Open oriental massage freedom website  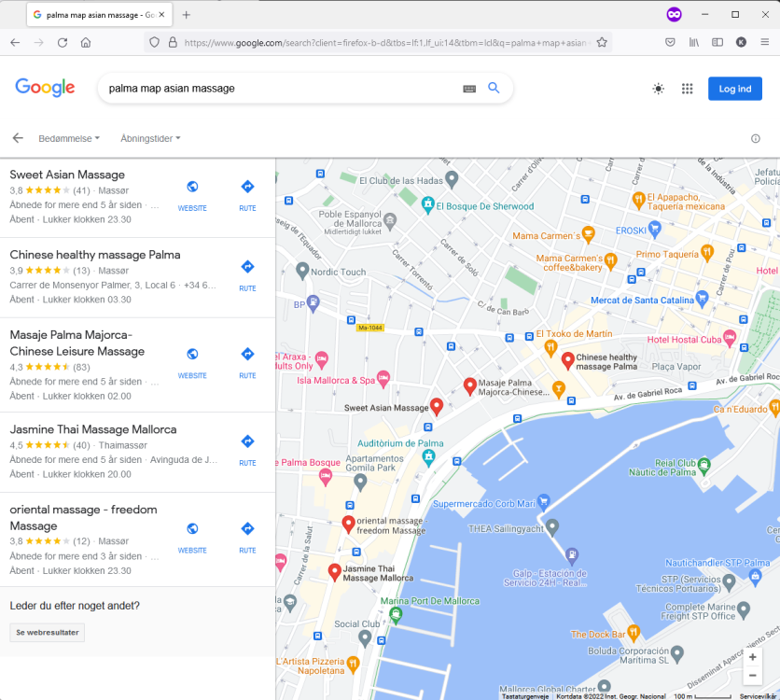pos(192,538)
